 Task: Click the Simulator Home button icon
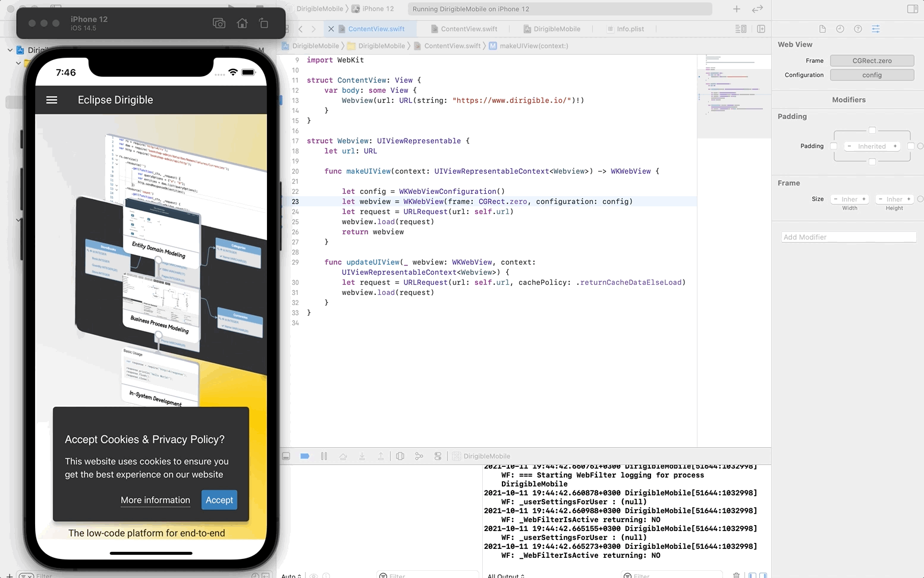[x=242, y=23]
